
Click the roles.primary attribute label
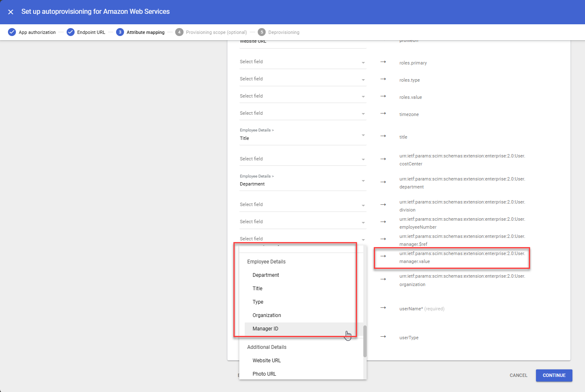coord(413,63)
